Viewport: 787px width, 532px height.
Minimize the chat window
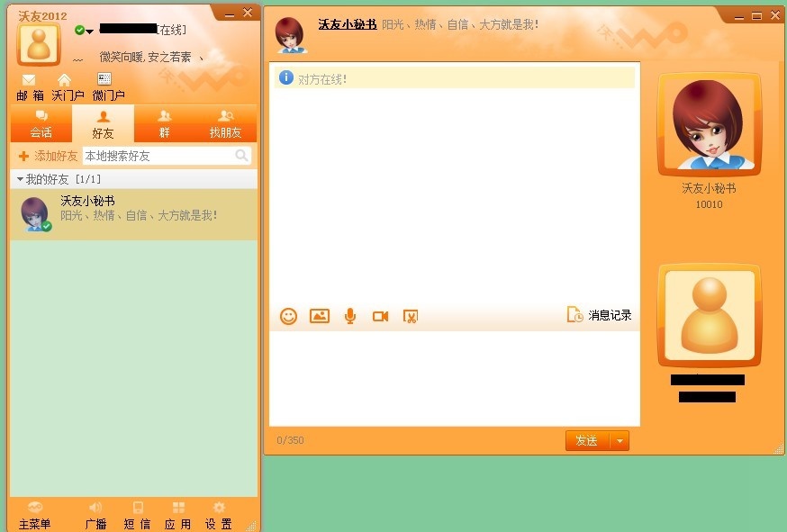coord(738,17)
